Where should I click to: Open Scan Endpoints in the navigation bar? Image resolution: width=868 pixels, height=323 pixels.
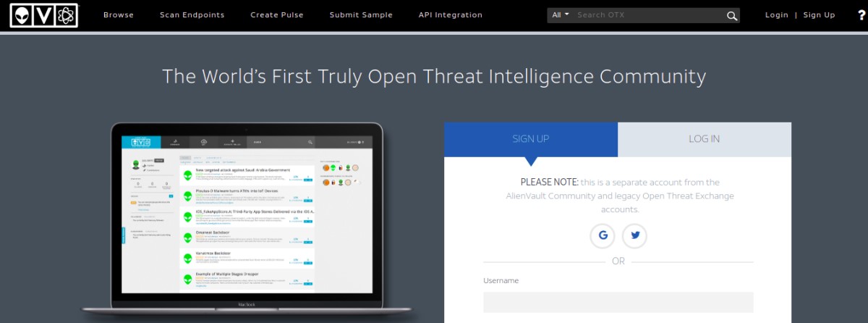coord(192,15)
